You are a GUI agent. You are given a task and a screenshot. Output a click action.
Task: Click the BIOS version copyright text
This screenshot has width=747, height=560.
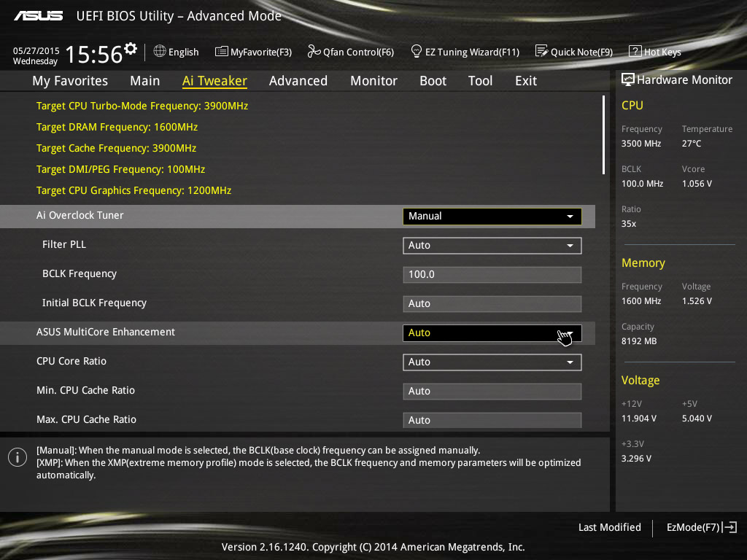point(373,547)
